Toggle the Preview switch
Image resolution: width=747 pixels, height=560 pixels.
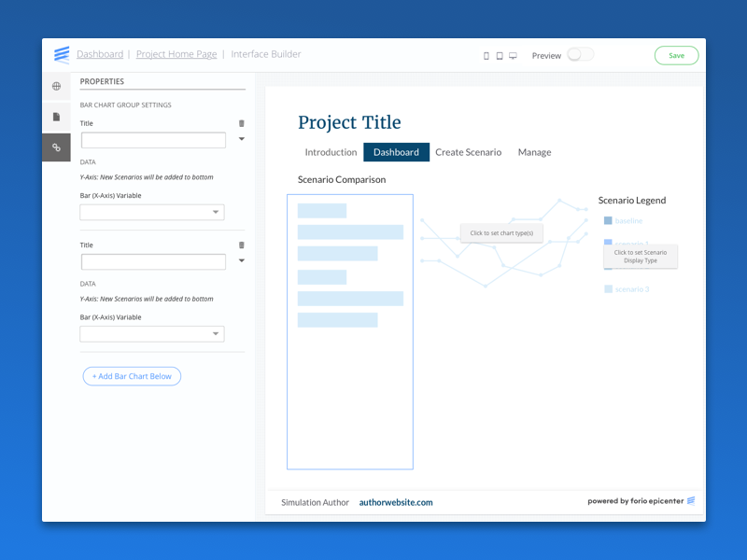[580, 55]
